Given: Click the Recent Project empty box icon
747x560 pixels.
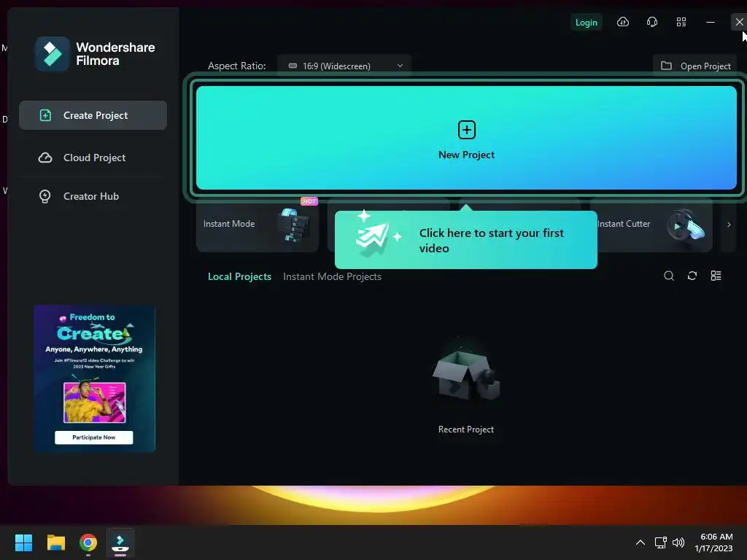Looking at the screenshot, I should (x=466, y=374).
